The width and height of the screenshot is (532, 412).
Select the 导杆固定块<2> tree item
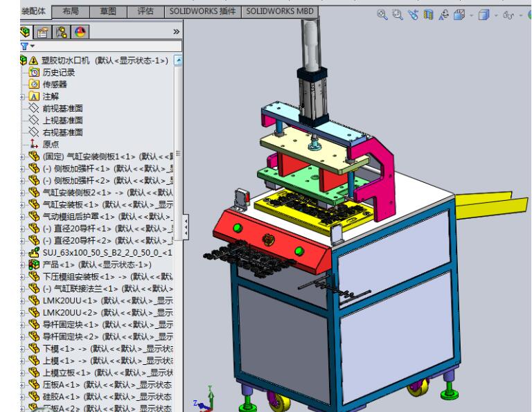[107, 337]
